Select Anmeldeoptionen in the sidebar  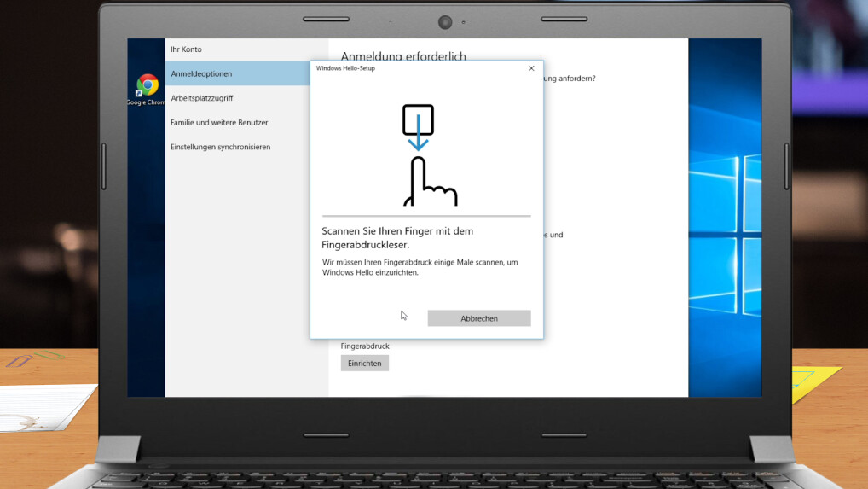click(201, 74)
